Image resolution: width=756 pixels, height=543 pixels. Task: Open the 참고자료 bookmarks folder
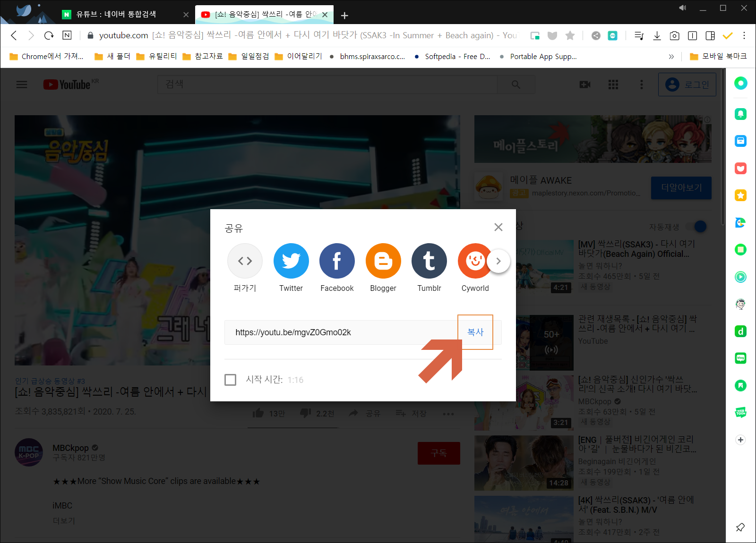click(203, 56)
